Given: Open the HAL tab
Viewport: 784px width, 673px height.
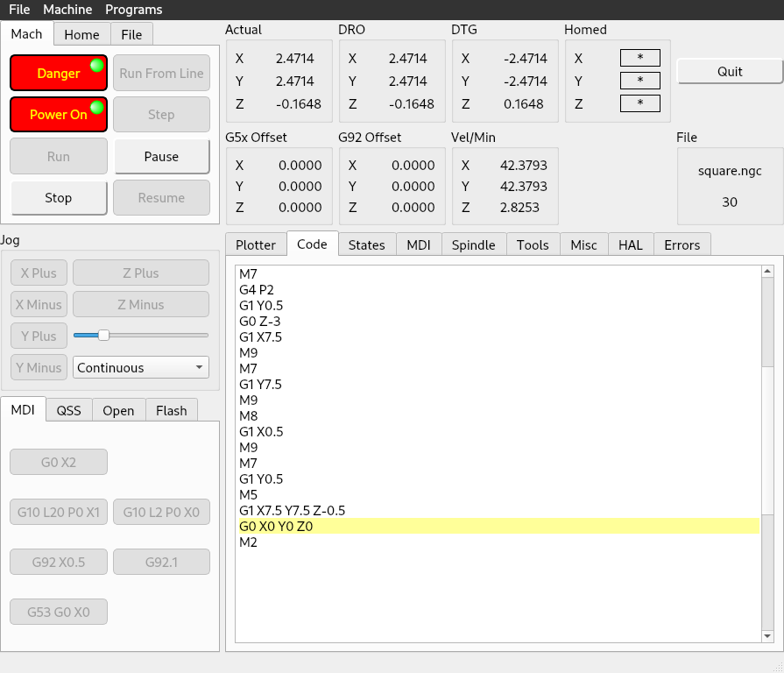Looking at the screenshot, I should [630, 245].
